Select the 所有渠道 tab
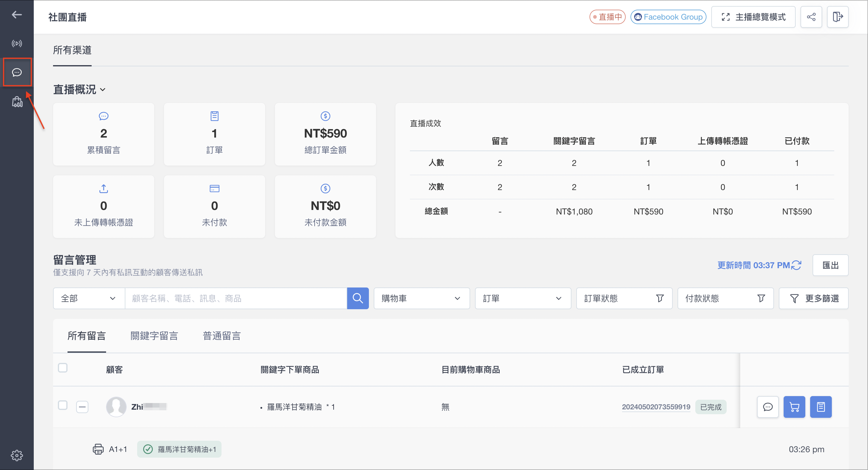This screenshot has width=868, height=470. (72, 50)
